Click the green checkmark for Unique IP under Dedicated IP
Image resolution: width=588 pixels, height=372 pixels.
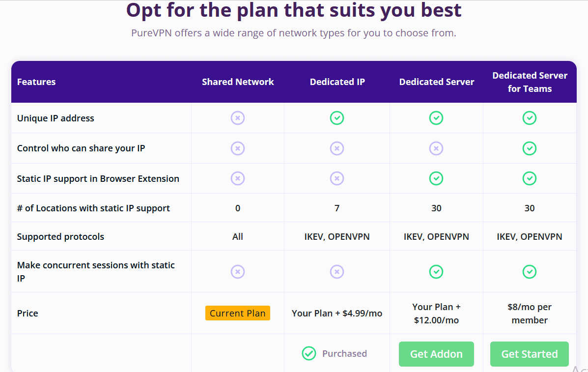337,118
